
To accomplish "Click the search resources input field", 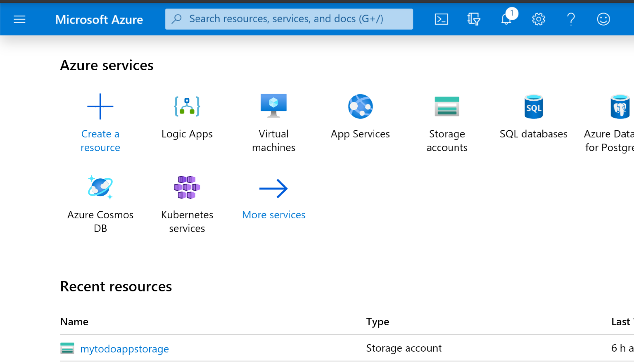I will [x=289, y=19].
